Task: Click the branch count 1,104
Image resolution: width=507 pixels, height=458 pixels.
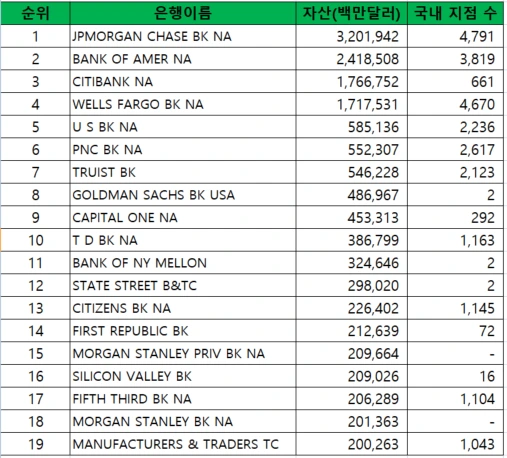Action: click(x=477, y=399)
